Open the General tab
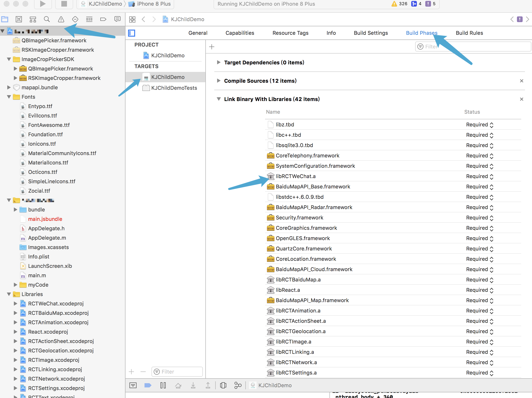The width and height of the screenshot is (532, 398). [x=198, y=33]
